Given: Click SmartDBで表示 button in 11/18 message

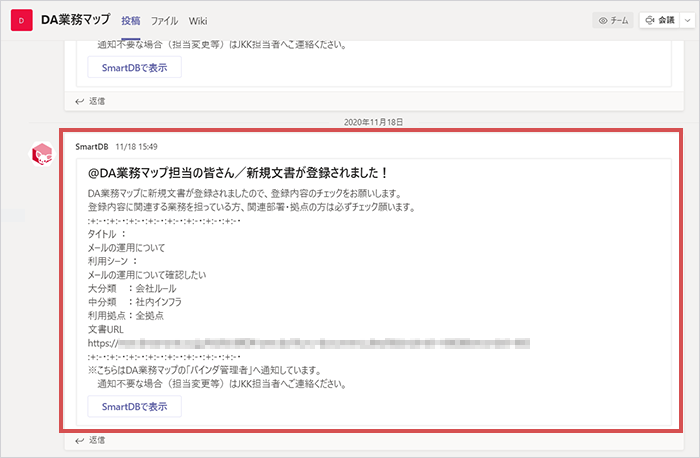Looking at the screenshot, I should (134, 406).
